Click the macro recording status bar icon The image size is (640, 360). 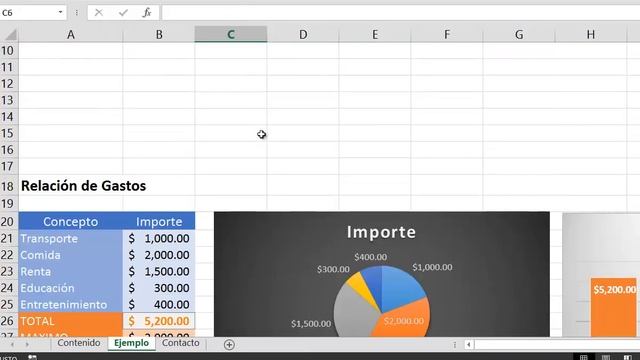tap(32, 358)
